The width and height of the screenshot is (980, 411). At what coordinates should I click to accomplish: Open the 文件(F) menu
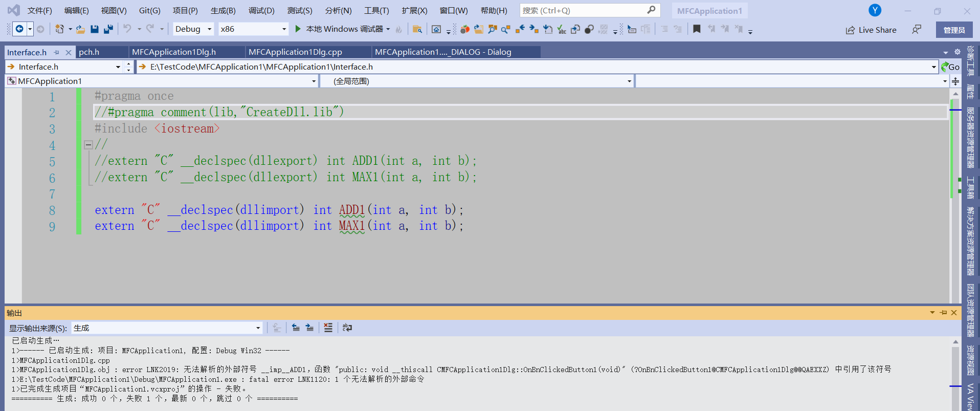point(39,10)
